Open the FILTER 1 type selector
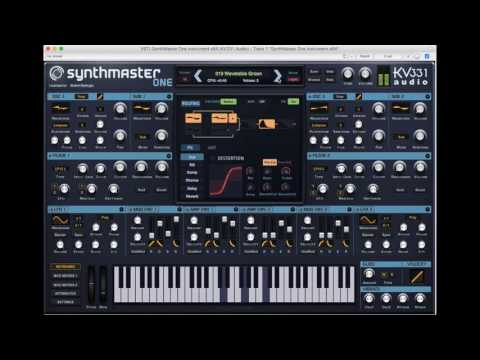This screenshot has height=360, width=480. coord(60,169)
